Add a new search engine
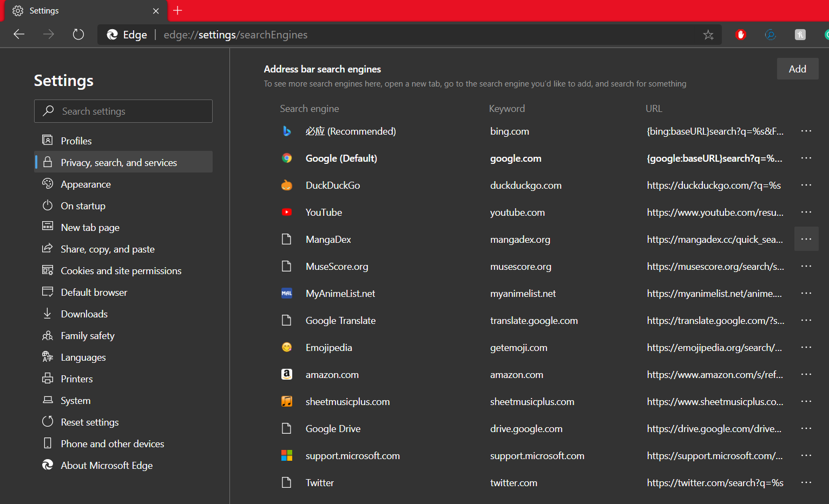This screenshot has width=829, height=504. 798,69
